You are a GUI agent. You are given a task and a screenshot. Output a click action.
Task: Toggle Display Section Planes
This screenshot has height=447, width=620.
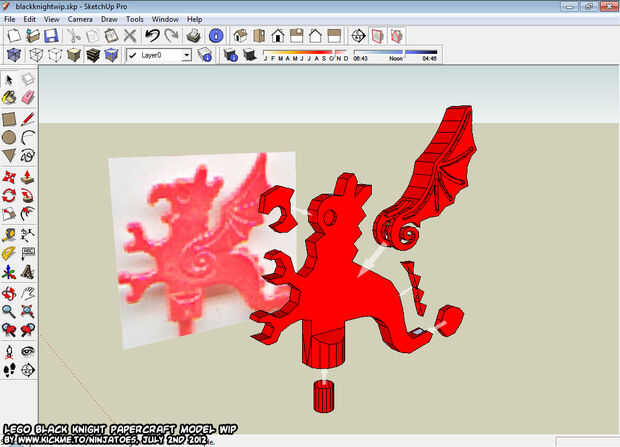click(377, 36)
